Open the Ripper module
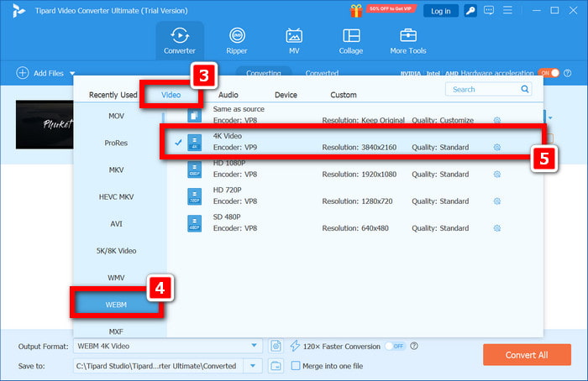Viewport: 588px width, 381px height. tap(237, 41)
